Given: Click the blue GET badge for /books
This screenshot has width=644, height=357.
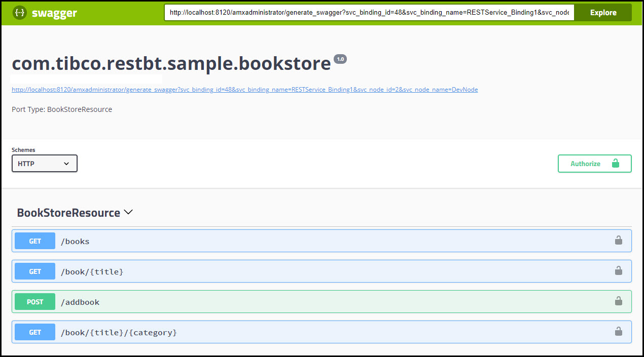Looking at the screenshot, I should tap(35, 241).
